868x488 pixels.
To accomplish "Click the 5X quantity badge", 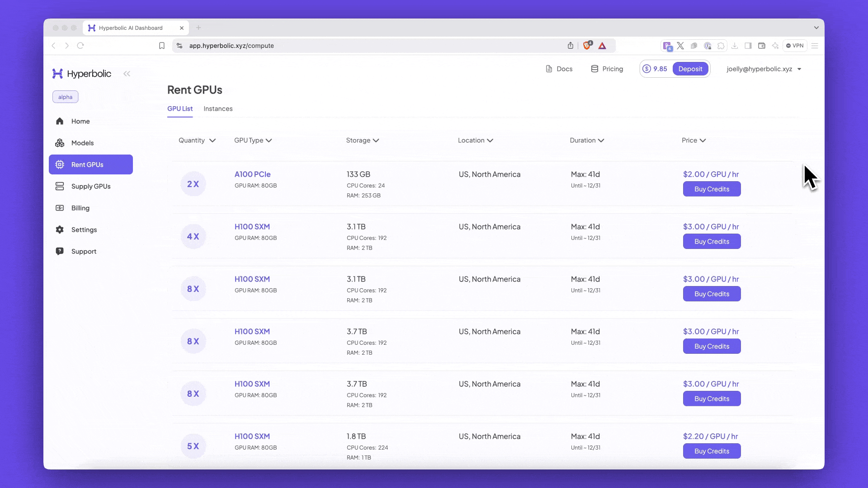I will (193, 446).
